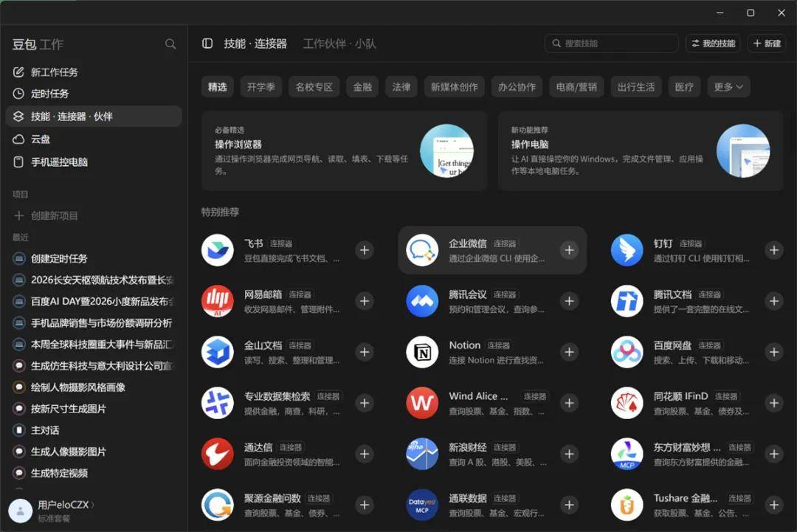Open 定时任务 in the sidebar
Image resolution: width=797 pixels, height=532 pixels.
pos(94,94)
